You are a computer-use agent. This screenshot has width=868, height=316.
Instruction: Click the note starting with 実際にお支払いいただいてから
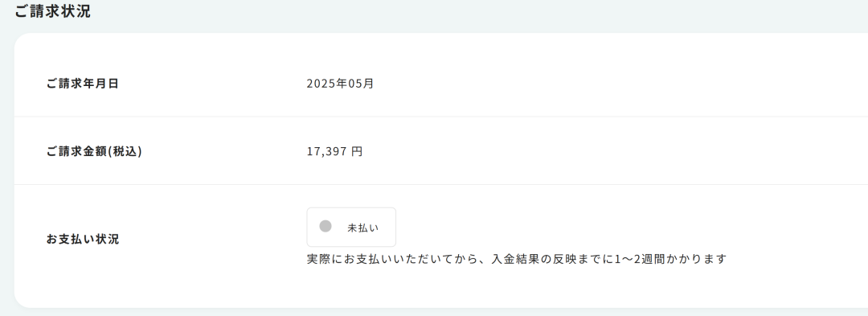click(516, 259)
